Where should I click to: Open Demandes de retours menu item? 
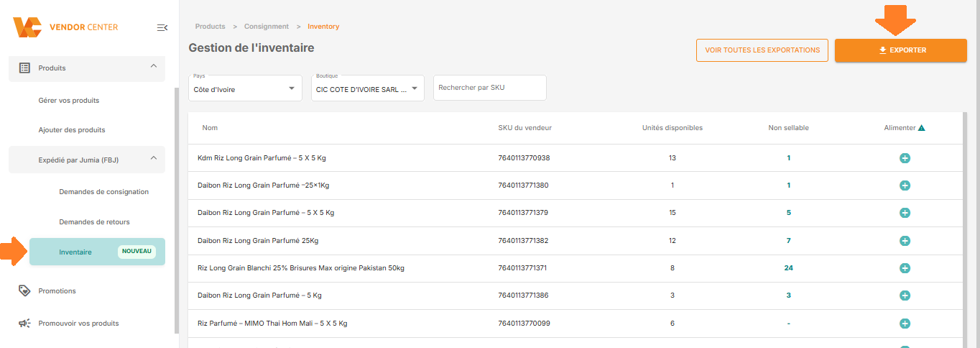pyautogui.click(x=94, y=222)
